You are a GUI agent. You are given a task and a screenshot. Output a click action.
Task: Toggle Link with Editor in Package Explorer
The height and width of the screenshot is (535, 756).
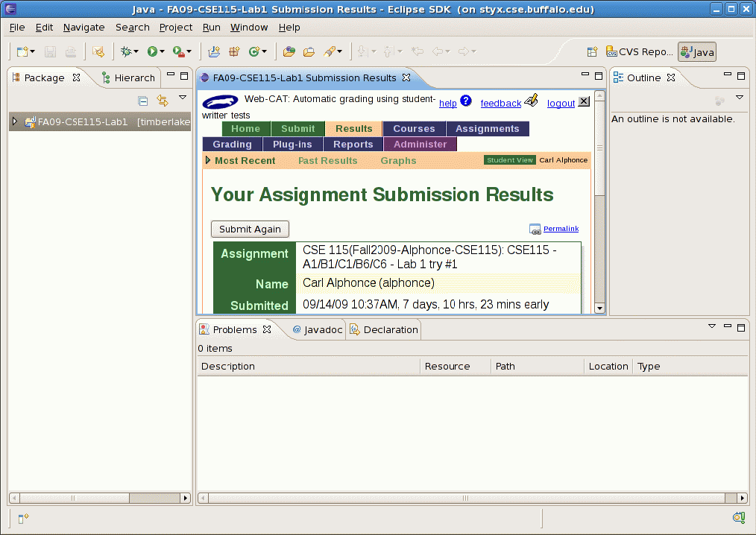(163, 101)
